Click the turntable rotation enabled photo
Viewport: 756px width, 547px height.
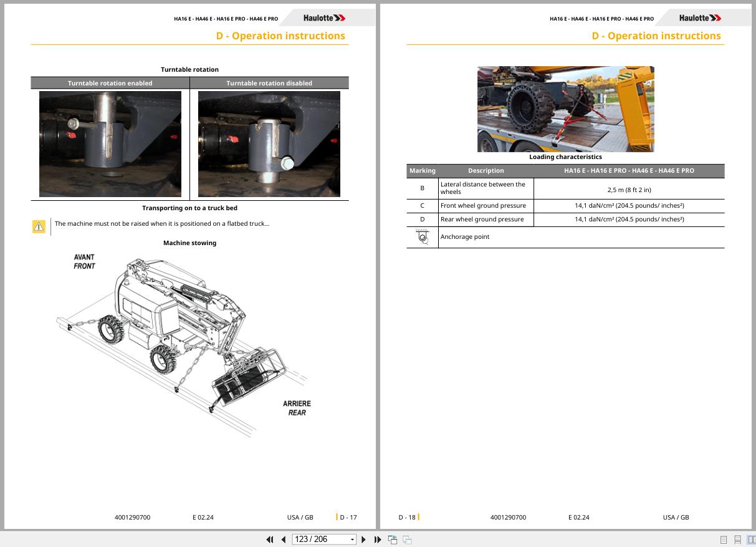point(110,144)
